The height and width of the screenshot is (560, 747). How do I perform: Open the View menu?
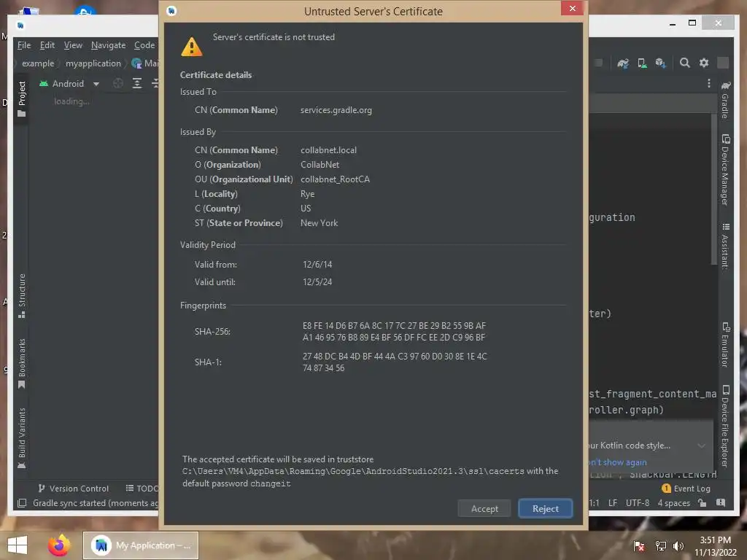[x=73, y=45]
